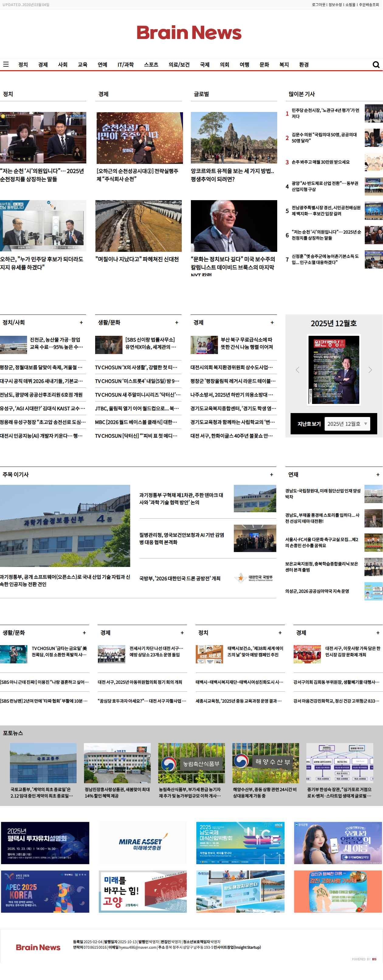Open the 농림축산식품부 photo news thumbnail

coord(191,763)
